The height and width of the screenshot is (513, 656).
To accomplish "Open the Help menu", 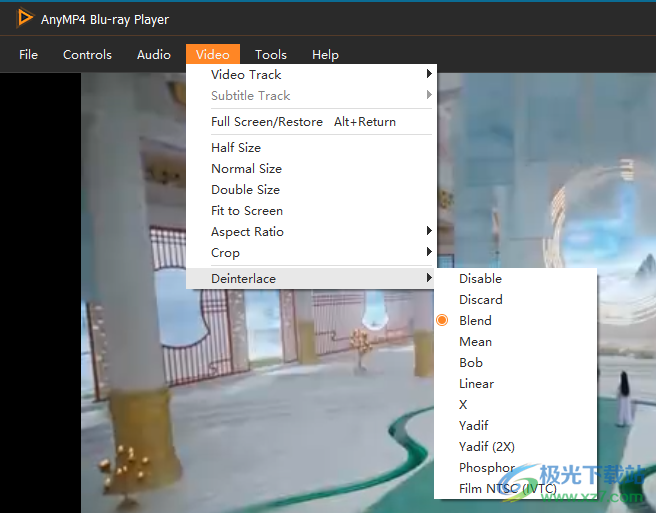I will pyautogui.click(x=325, y=54).
